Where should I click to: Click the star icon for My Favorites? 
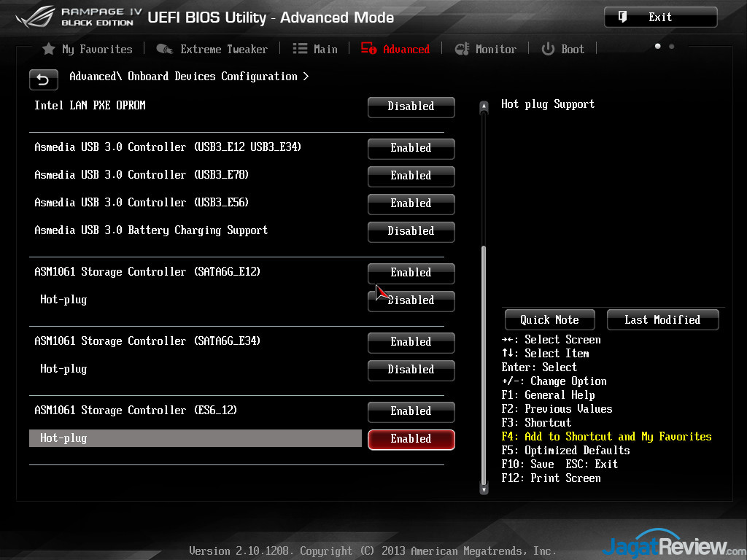(x=48, y=49)
